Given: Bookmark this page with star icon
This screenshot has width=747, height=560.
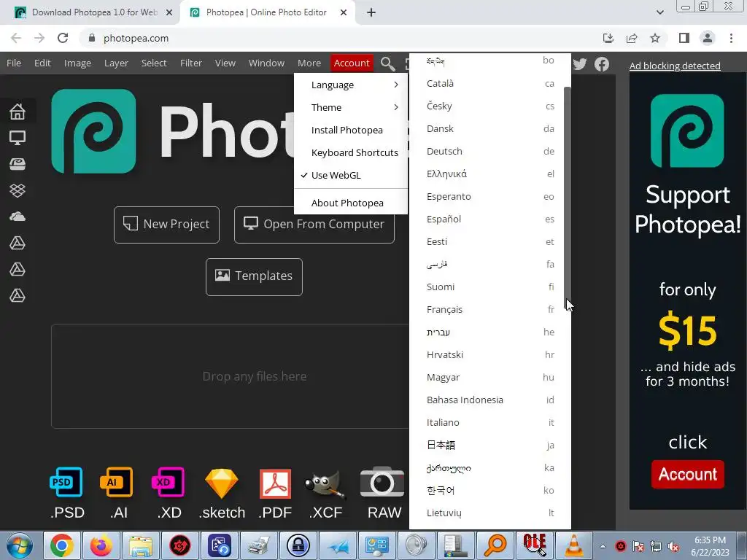Looking at the screenshot, I should (655, 38).
